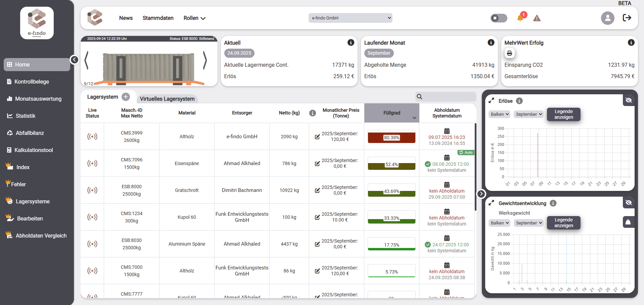Hide the Gewichtsentwicklung chart with the eye icon
This screenshot has width=644, height=305.
(x=629, y=202)
